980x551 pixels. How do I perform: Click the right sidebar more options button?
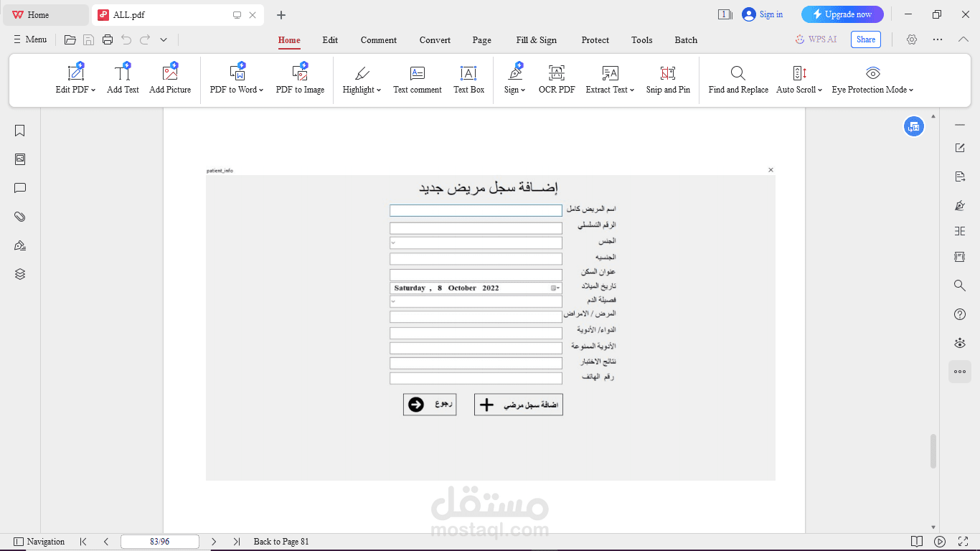pos(960,372)
